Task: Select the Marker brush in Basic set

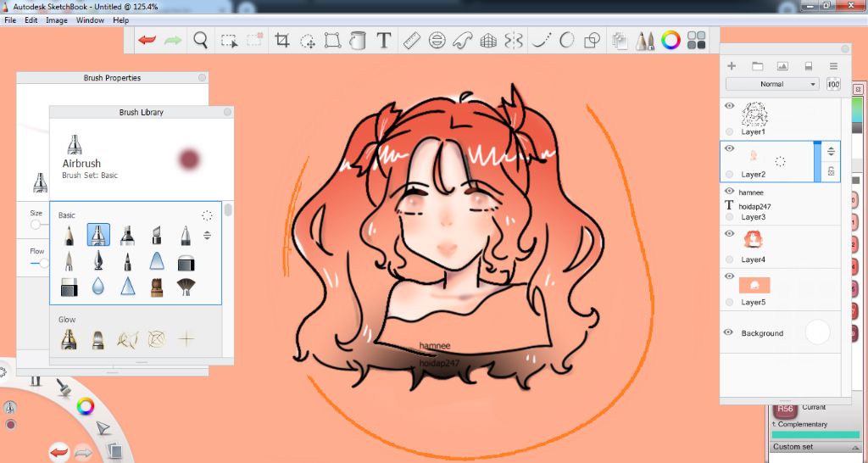Action: tap(128, 236)
